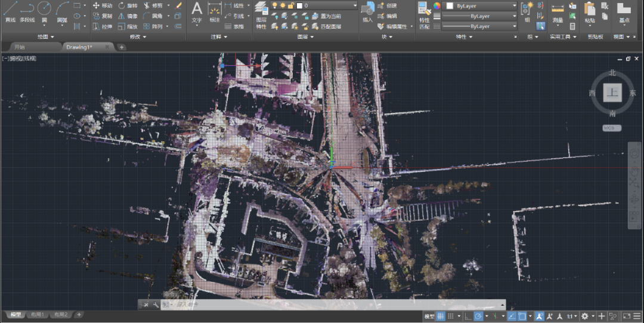
Task: Open the ByLayer color dropdown
Action: pos(479,6)
